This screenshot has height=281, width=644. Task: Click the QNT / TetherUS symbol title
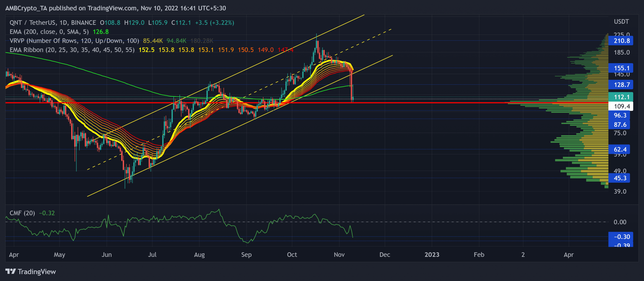[x=53, y=23]
